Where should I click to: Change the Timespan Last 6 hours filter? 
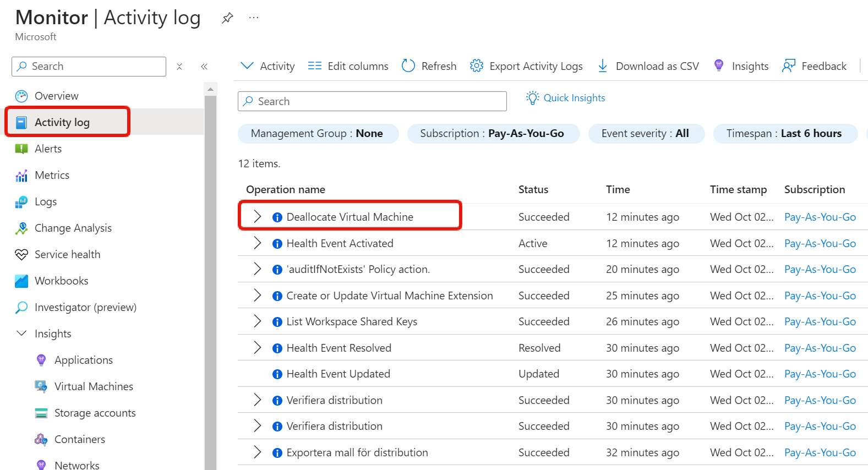785,134
